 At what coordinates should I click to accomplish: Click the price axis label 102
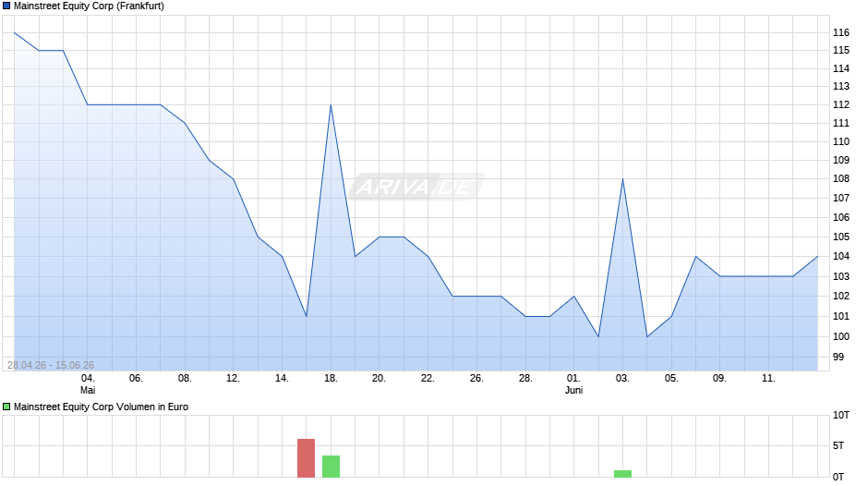(841, 296)
